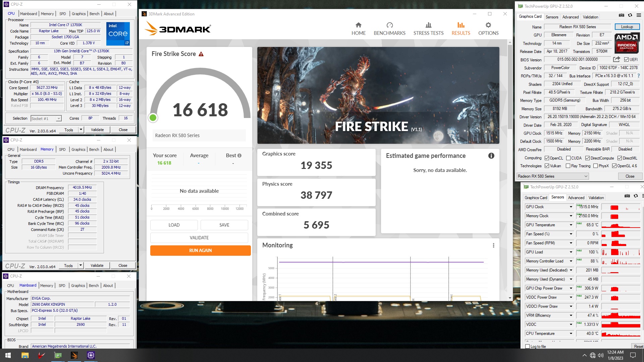Toggle the DirectCompute checkbox
644x362 pixels.
pos(587,158)
